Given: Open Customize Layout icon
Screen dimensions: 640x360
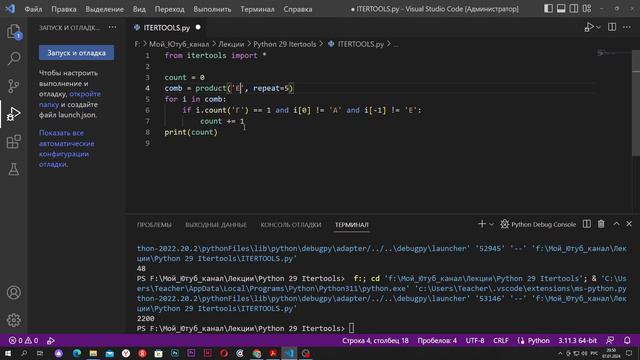Looking at the screenshot, I should click(587, 9).
